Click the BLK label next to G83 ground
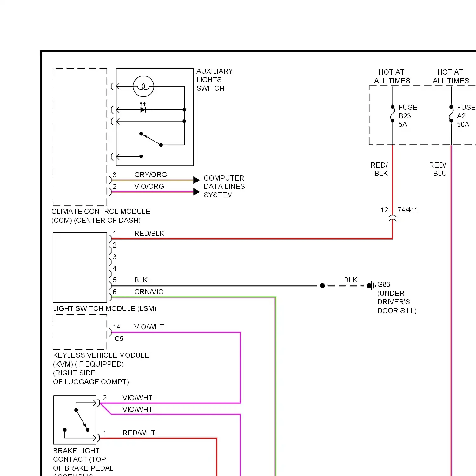The width and height of the screenshot is (476, 476). pyautogui.click(x=351, y=280)
